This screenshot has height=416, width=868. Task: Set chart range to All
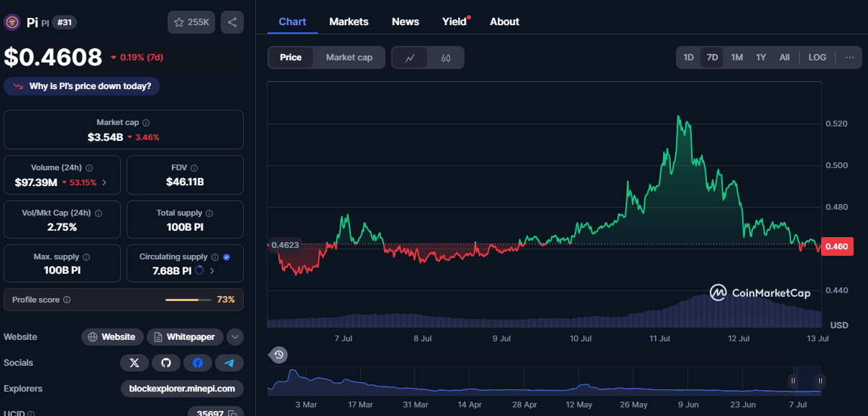[x=785, y=57]
